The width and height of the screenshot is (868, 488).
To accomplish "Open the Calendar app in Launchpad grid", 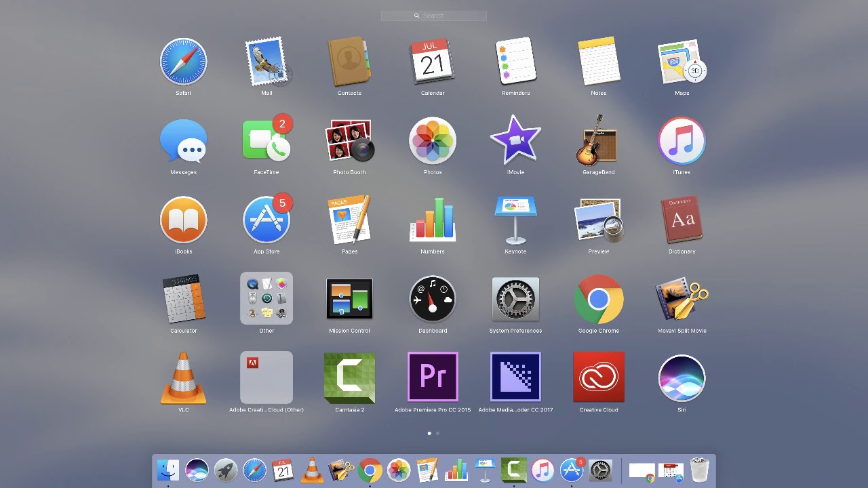I will (433, 62).
